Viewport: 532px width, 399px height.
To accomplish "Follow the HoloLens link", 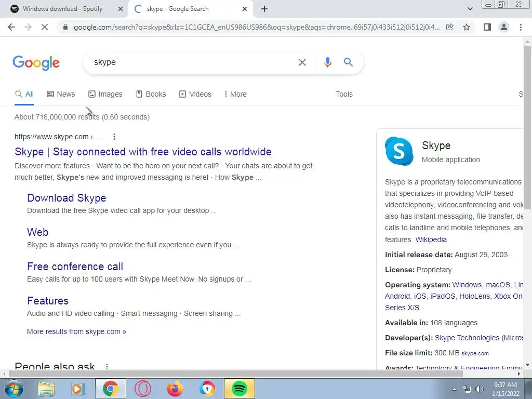I will [x=474, y=296].
